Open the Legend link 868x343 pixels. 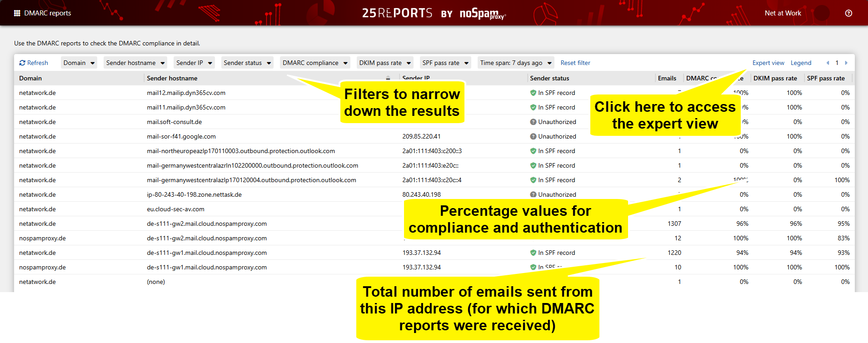click(801, 63)
